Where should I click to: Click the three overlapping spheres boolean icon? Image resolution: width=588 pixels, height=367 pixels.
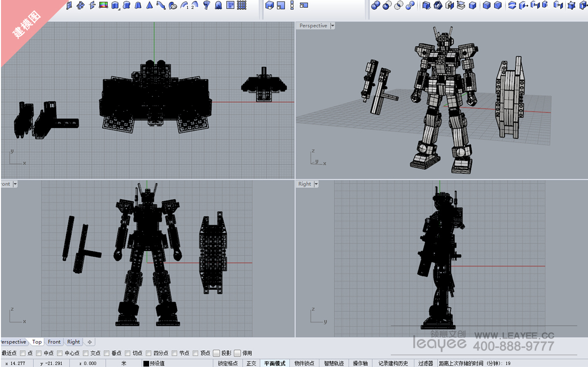[410, 5]
